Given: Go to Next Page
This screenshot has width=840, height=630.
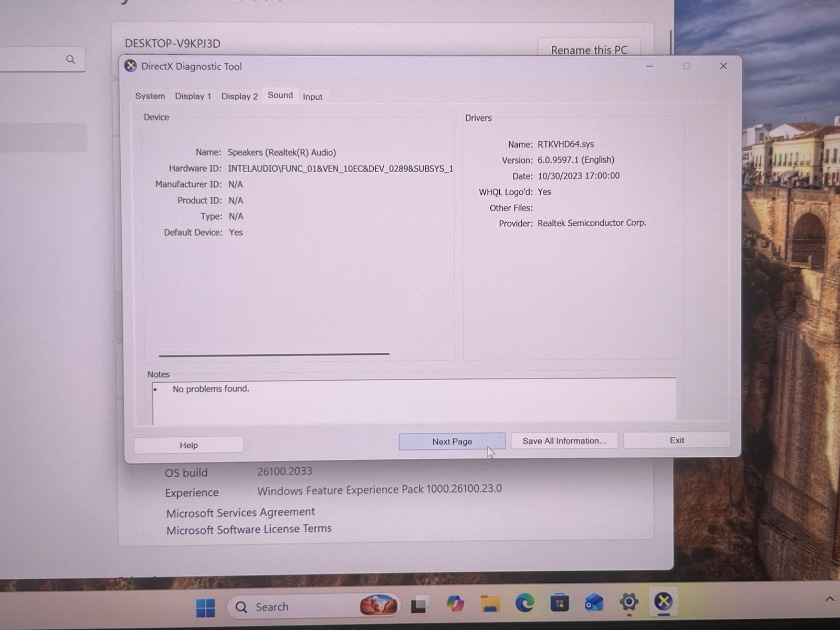Looking at the screenshot, I should pos(452,442).
